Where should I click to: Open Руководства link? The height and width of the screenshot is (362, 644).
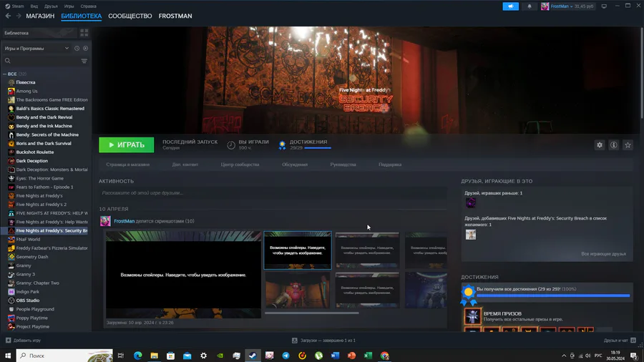point(343,165)
